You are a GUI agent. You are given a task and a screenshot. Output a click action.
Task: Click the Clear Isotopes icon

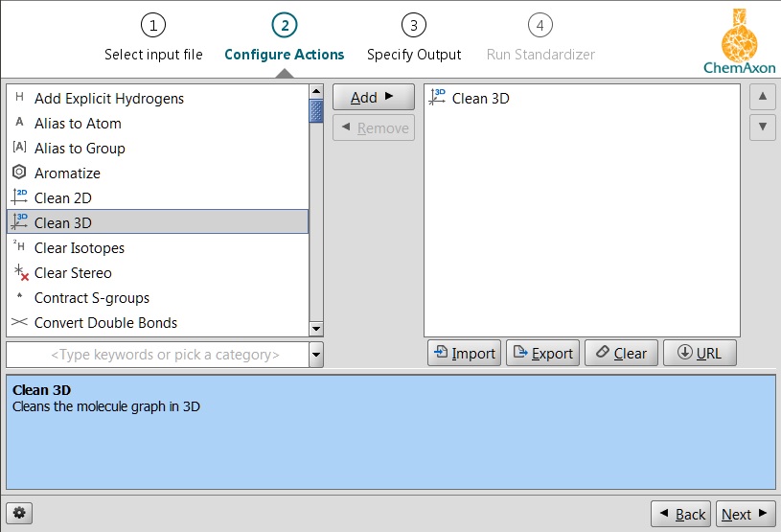click(19, 247)
